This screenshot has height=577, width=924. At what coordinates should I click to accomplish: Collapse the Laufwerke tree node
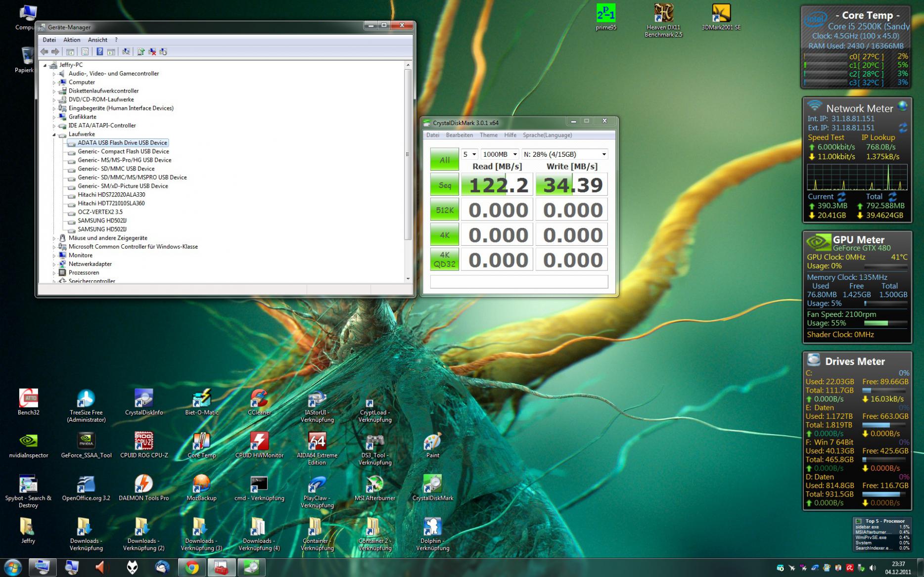click(54, 134)
